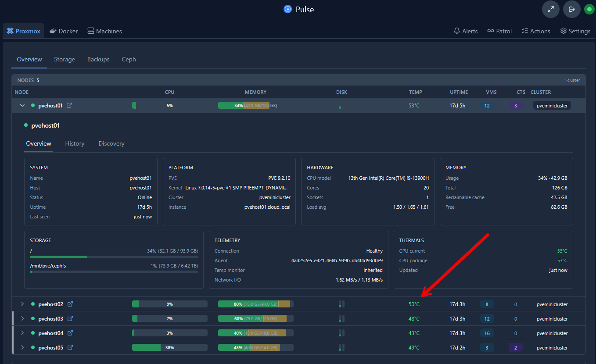Viewport: 596px width, 364px height.
Task: Select the top-level Overview tab
Action: tap(29, 59)
